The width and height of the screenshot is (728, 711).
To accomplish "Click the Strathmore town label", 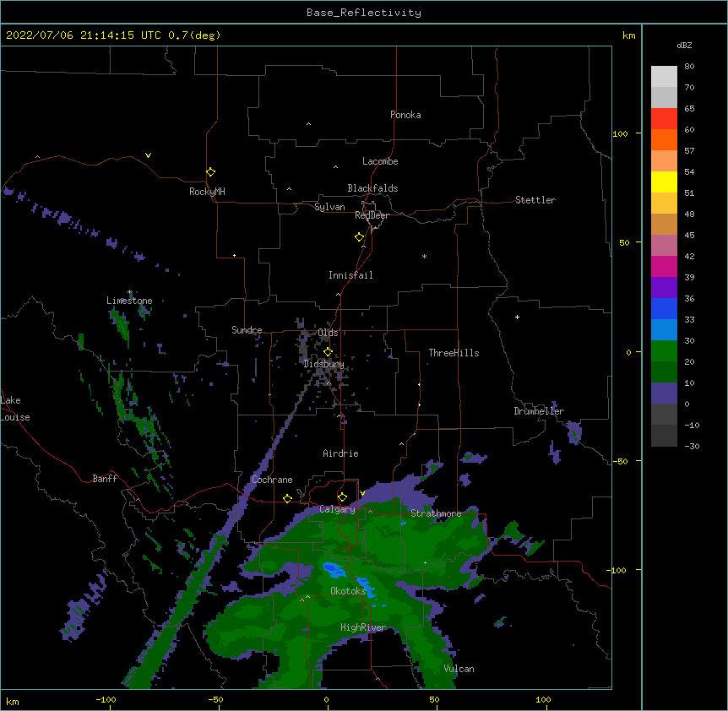I will point(436,513).
